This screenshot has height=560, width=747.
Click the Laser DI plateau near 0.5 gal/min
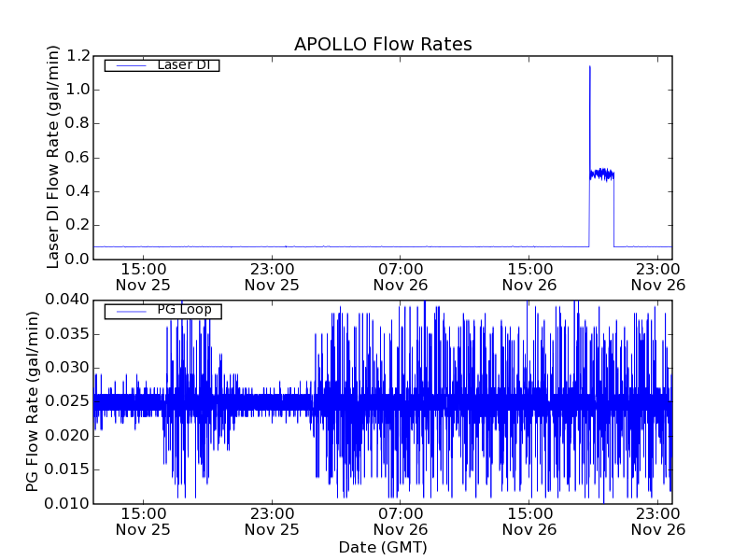tap(601, 174)
